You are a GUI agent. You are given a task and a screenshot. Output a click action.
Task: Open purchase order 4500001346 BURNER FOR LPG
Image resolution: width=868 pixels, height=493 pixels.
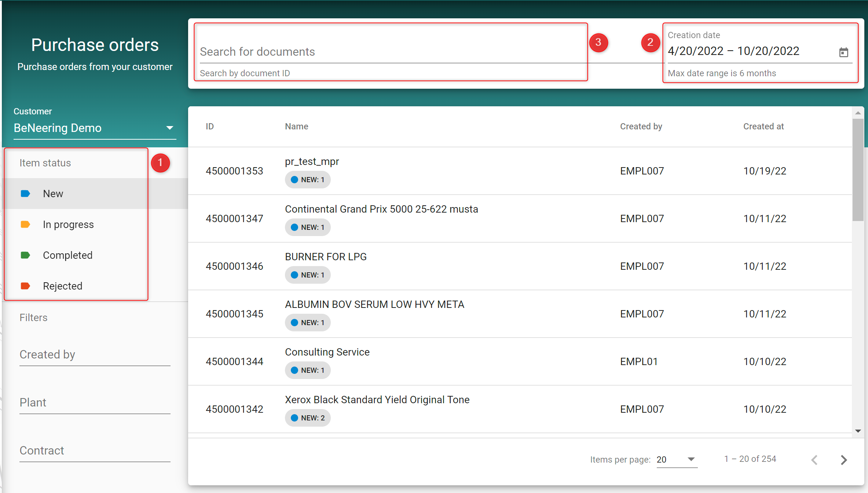325,257
